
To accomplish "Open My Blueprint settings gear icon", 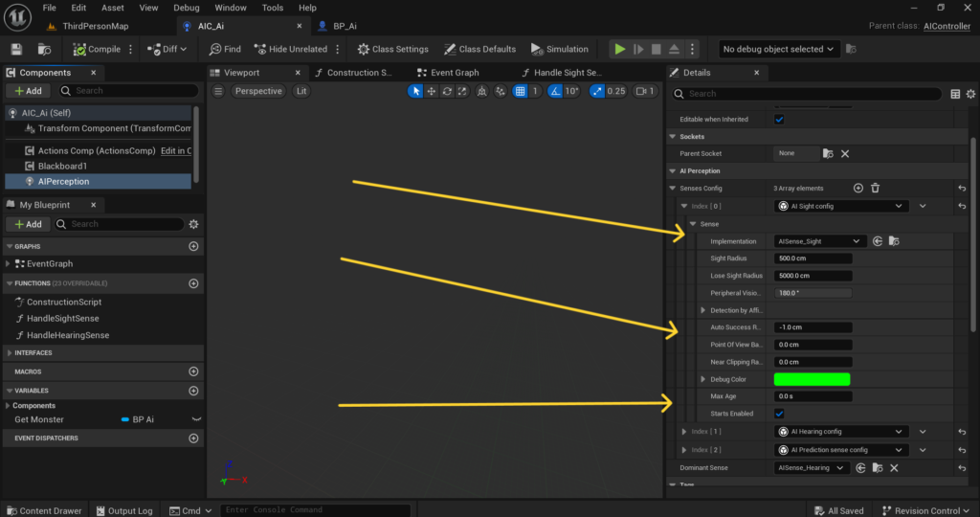I will coord(193,224).
